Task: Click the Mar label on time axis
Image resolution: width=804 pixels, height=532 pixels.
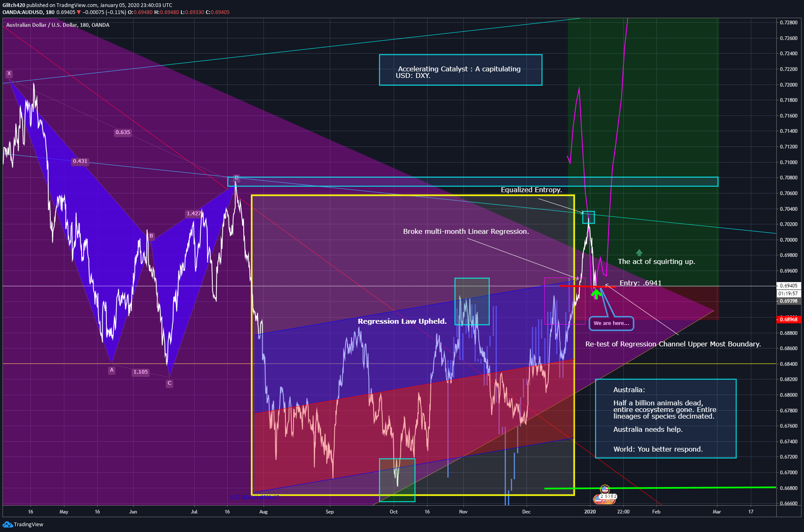Action: pos(717,512)
